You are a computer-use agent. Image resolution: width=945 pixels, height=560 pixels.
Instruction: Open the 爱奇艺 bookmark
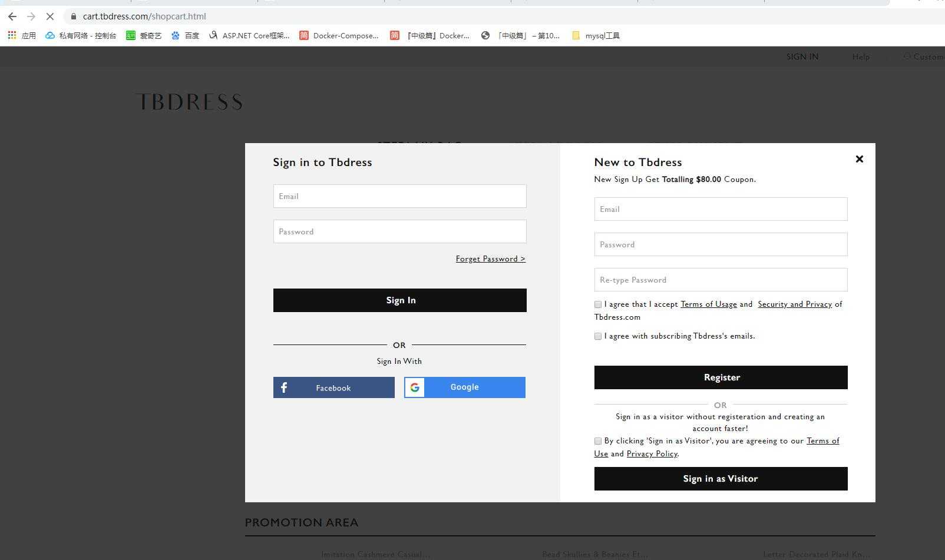click(144, 35)
